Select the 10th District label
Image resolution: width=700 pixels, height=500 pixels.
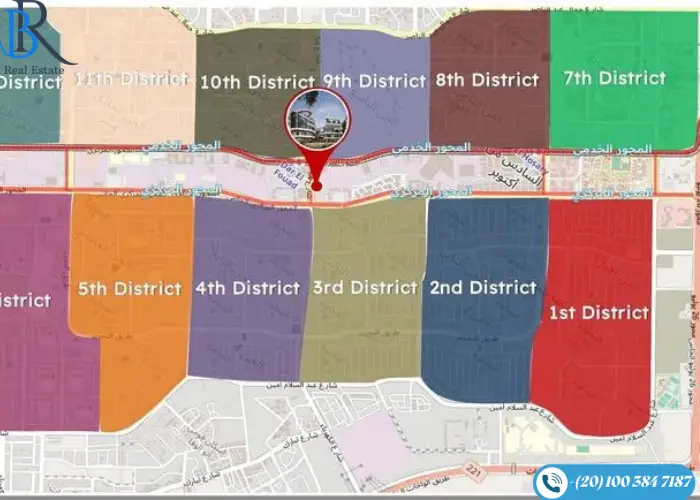pos(257,81)
